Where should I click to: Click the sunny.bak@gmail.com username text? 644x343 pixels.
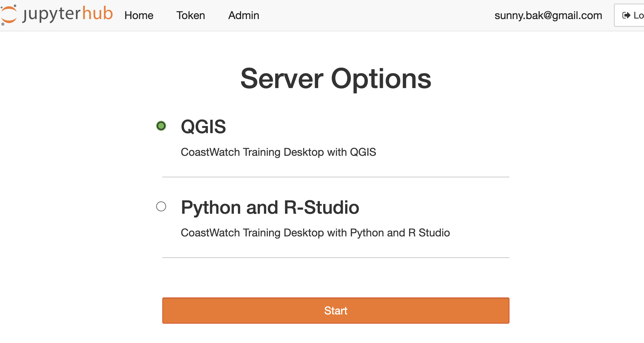click(x=548, y=15)
